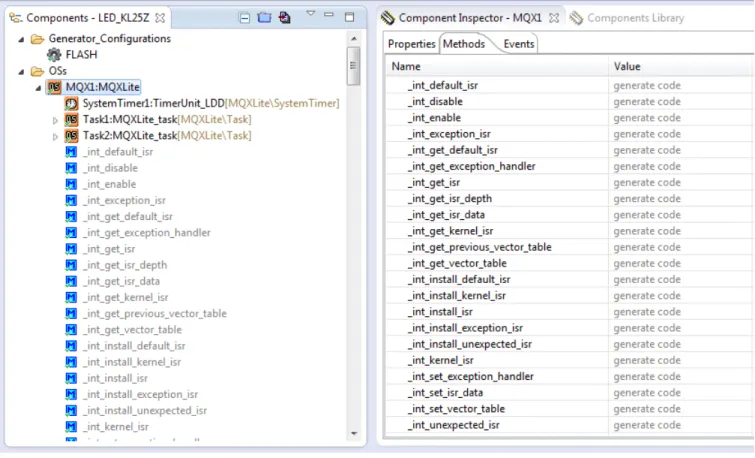The height and width of the screenshot is (458, 755).
Task: Click the Component Inspector tab icon
Action: (388, 18)
